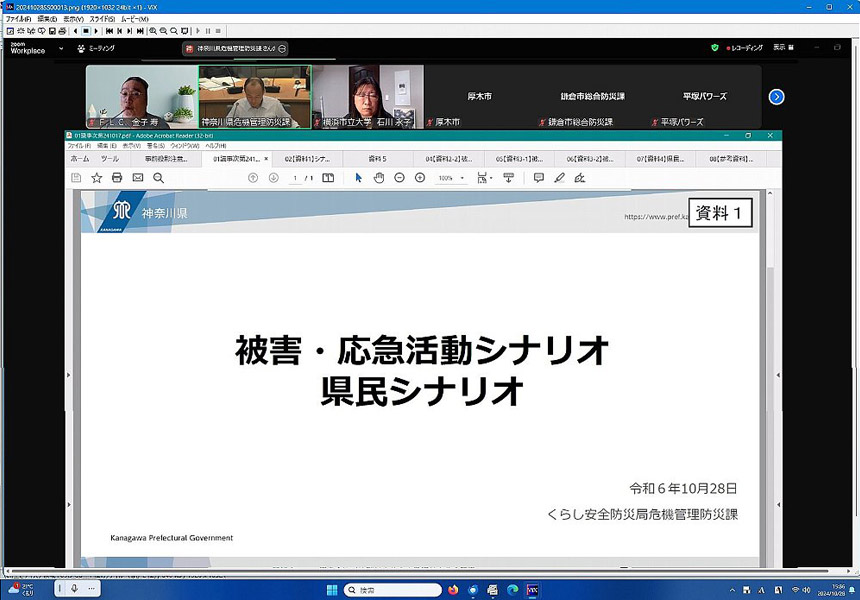The width and height of the screenshot is (860, 600).
Task: Go to previous page with up arrow
Action: click(253, 178)
